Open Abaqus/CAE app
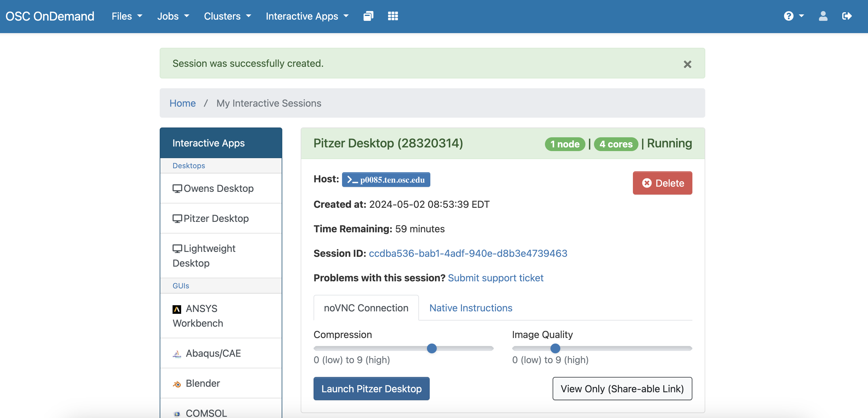The width and height of the screenshot is (868, 418). click(x=221, y=353)
